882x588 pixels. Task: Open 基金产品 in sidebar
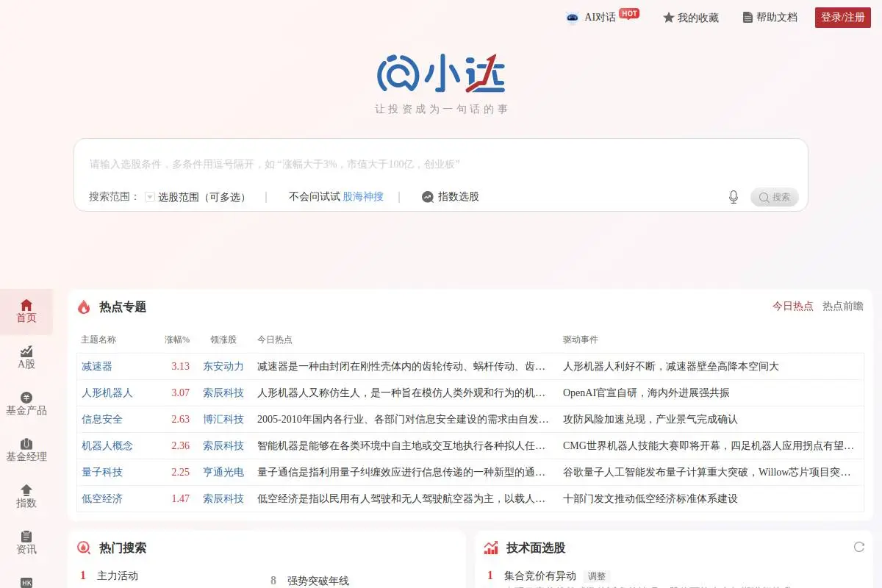pos(26,404)
